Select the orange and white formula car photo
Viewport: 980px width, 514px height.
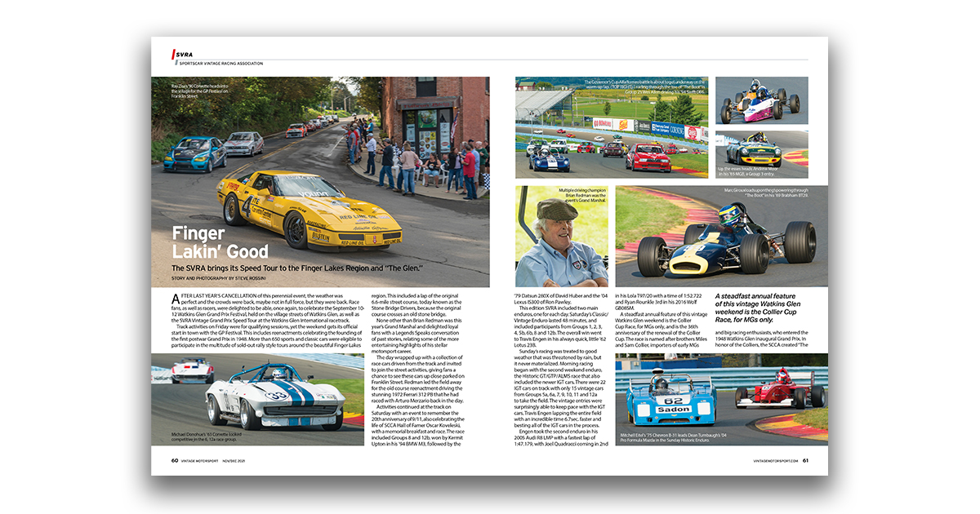pyautogui.click(x=761, y=100)
